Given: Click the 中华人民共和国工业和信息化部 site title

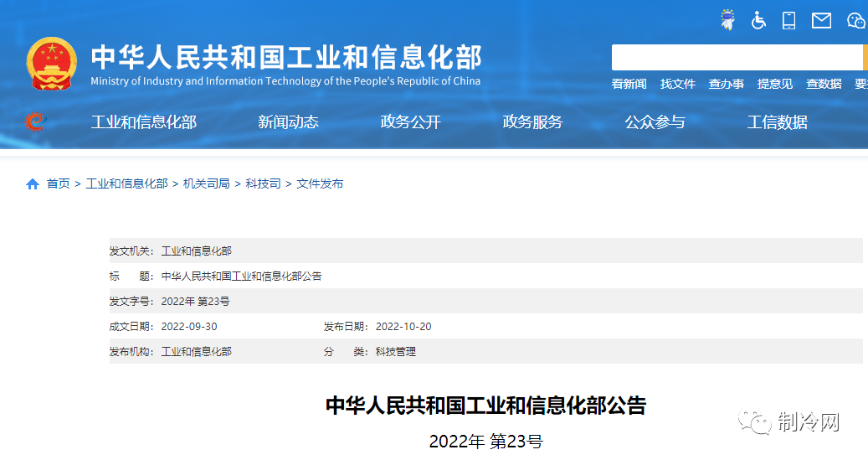Looking at the screenshot, I should pyautogui.click(x=286, y=56).
